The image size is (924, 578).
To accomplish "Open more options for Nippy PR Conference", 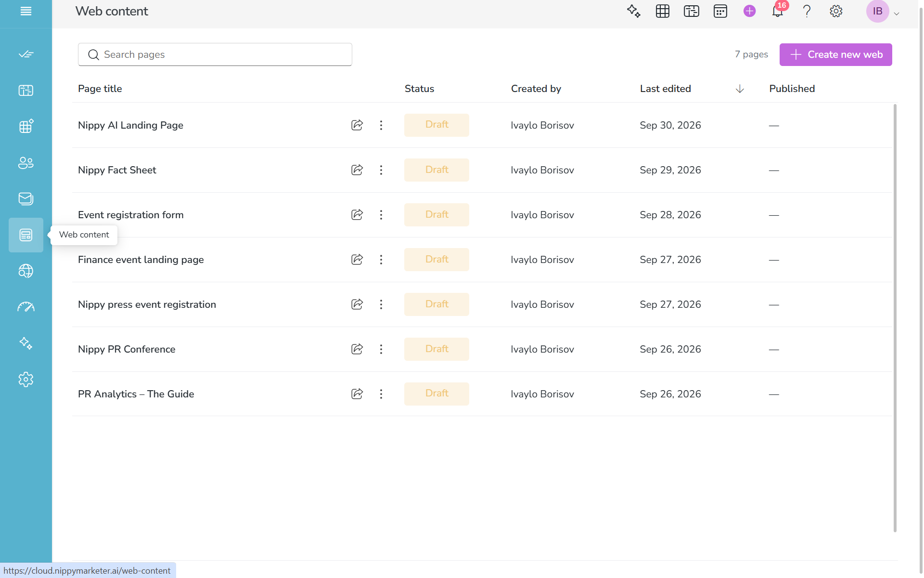I will tap(381, 349).
